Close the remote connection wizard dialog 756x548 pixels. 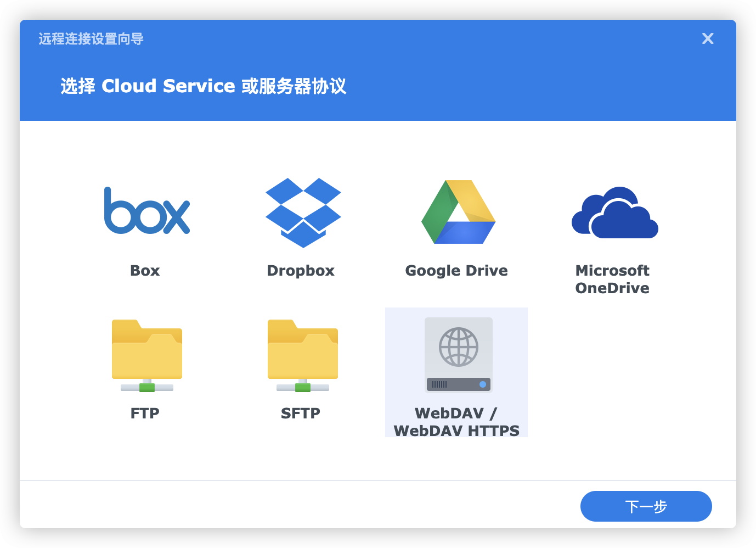click(x=708, y=38)
